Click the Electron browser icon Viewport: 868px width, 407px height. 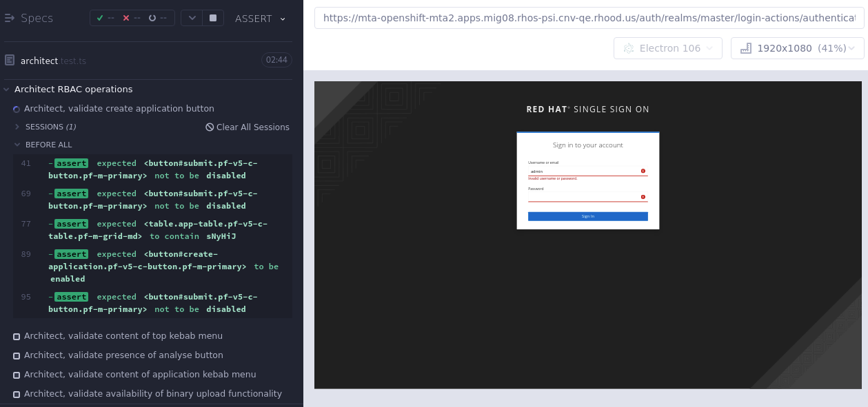pyautogui.click(x=628, y=48)
